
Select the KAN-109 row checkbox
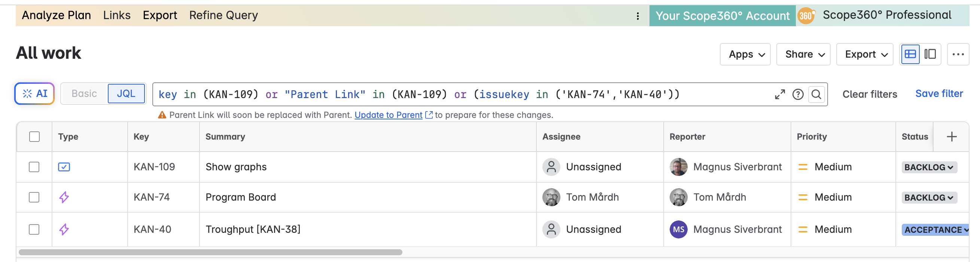[34, 167]
